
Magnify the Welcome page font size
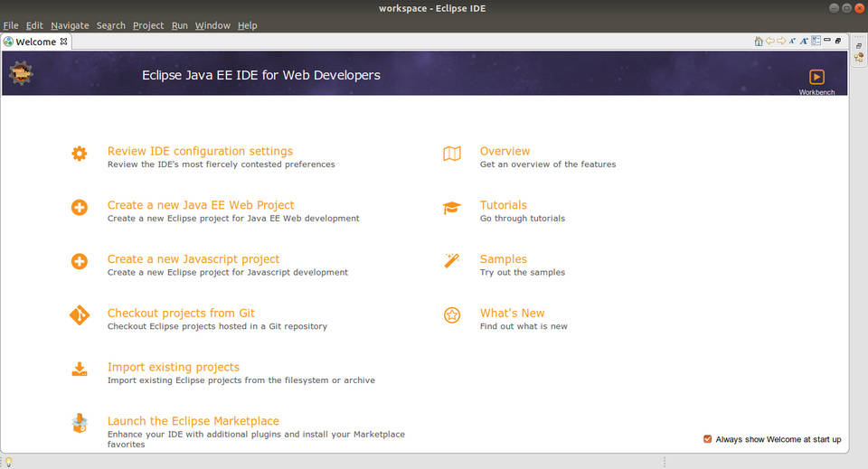click(x=804, y=42)
